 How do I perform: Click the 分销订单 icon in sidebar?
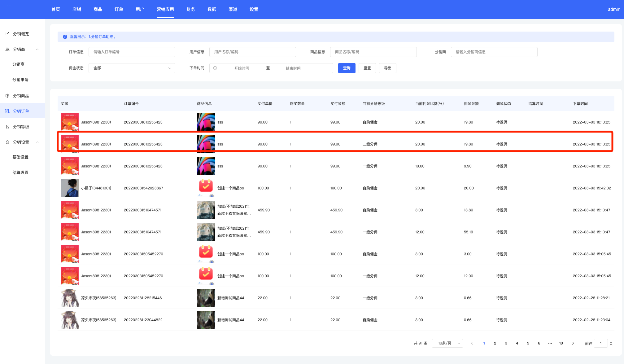point(7,111)
